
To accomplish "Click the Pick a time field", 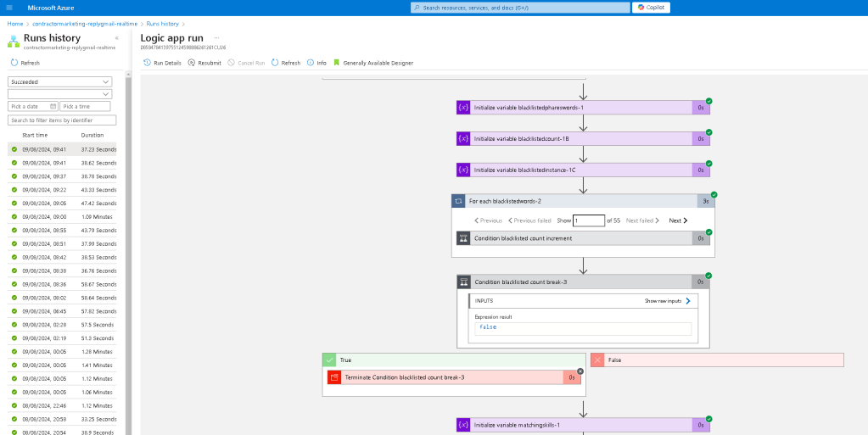I will tap(85, 106).
